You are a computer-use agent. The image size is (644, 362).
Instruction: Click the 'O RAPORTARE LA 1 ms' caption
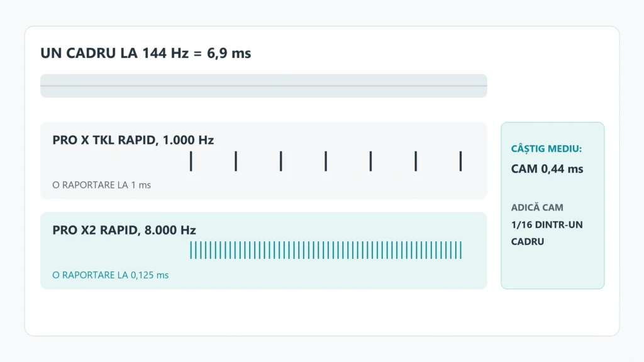(x=101, y=185)
